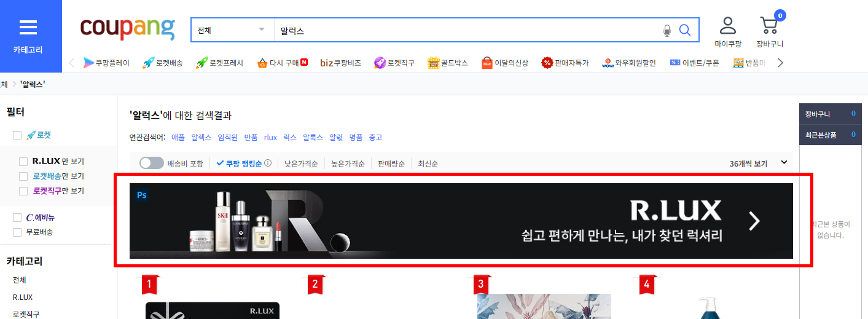Open rank 1 R.LUX product thumbnail
The image size is (868, 319).
tap(213, 310)
